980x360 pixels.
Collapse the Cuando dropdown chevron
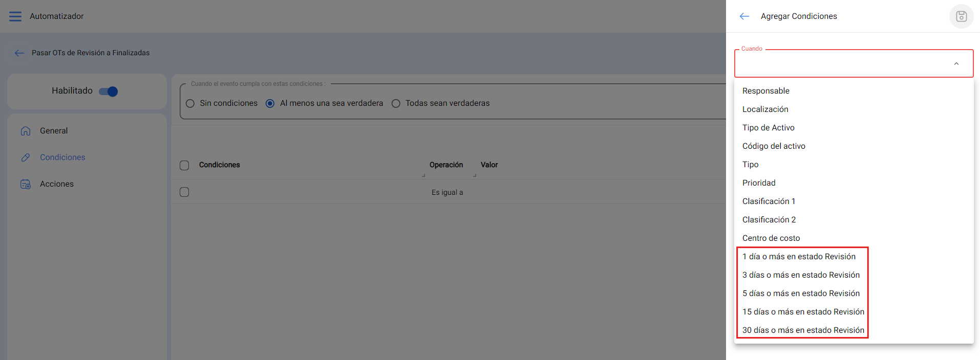tap(956, 64)
